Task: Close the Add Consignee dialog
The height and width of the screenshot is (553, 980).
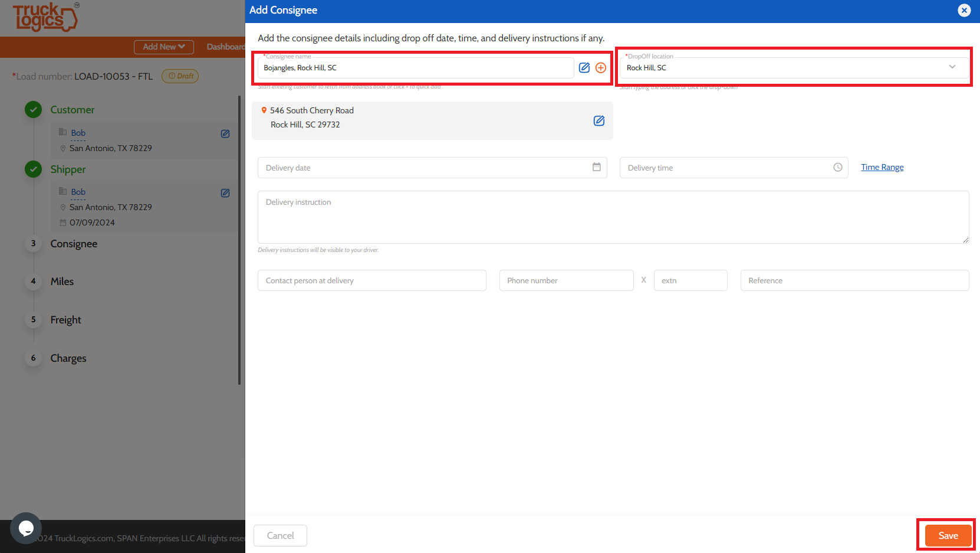Action: 964,10
